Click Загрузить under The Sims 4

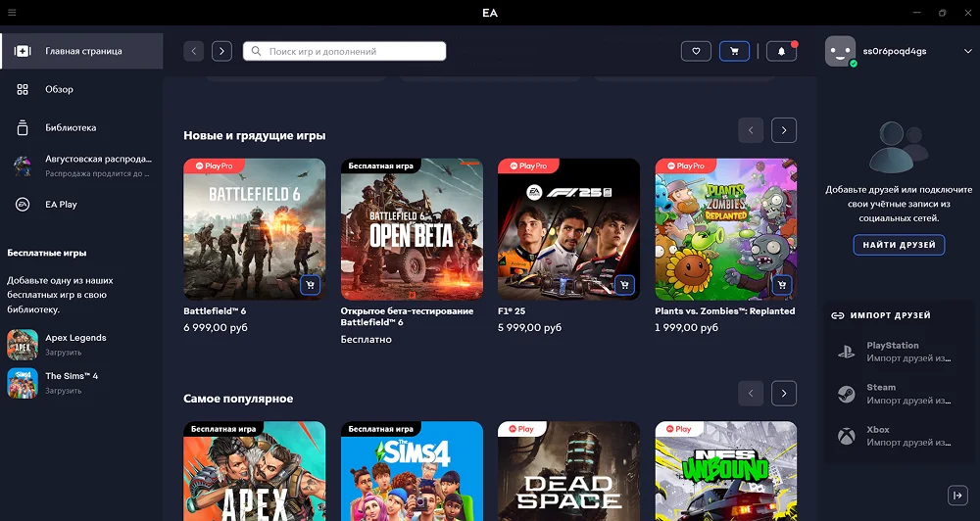point(63,391)
